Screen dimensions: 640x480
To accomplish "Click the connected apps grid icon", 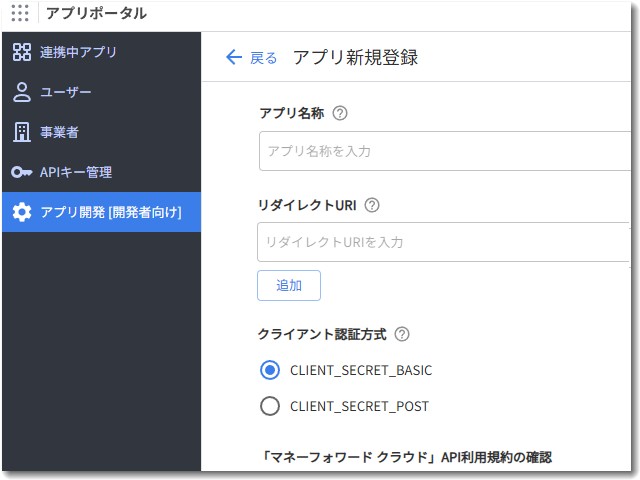I will (x=22, y=52).
